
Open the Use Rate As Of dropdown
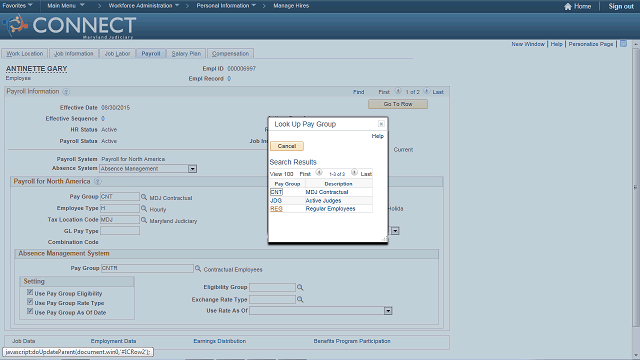coord(388,311)
